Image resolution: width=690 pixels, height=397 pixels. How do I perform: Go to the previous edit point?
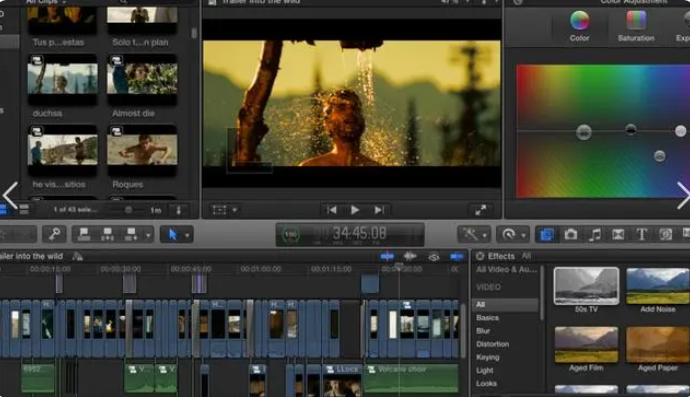click(332, 210)
